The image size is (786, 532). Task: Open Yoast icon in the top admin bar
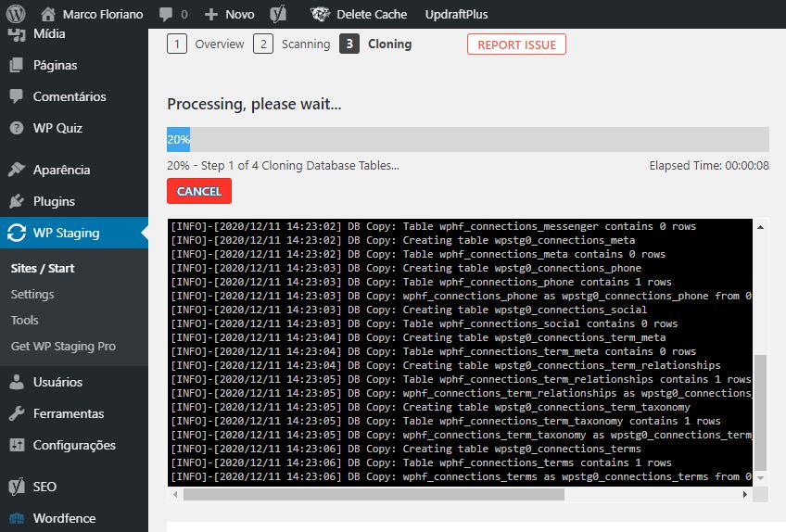(x=278, y=14)
